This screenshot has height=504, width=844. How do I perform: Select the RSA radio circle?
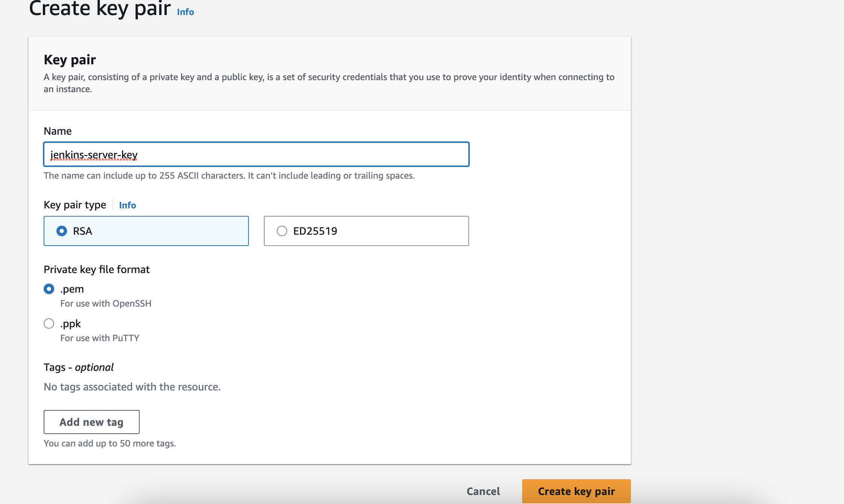tap(62, 231)
